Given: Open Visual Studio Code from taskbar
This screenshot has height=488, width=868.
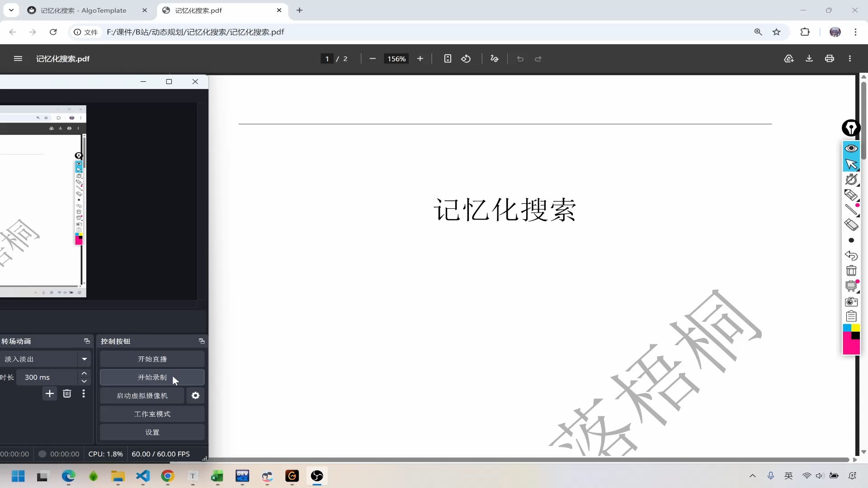Looking at the screenshot, I should click(x=143, y=476).
